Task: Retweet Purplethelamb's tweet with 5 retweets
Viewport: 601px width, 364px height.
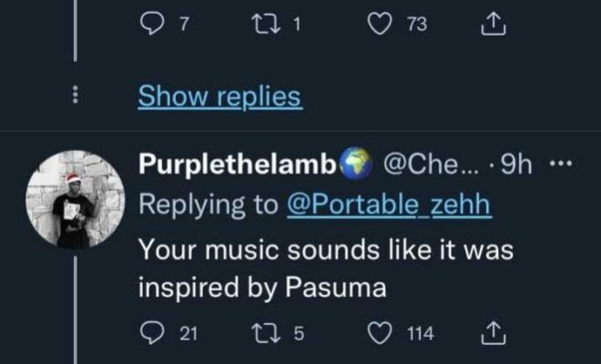Action: point(267,333)
